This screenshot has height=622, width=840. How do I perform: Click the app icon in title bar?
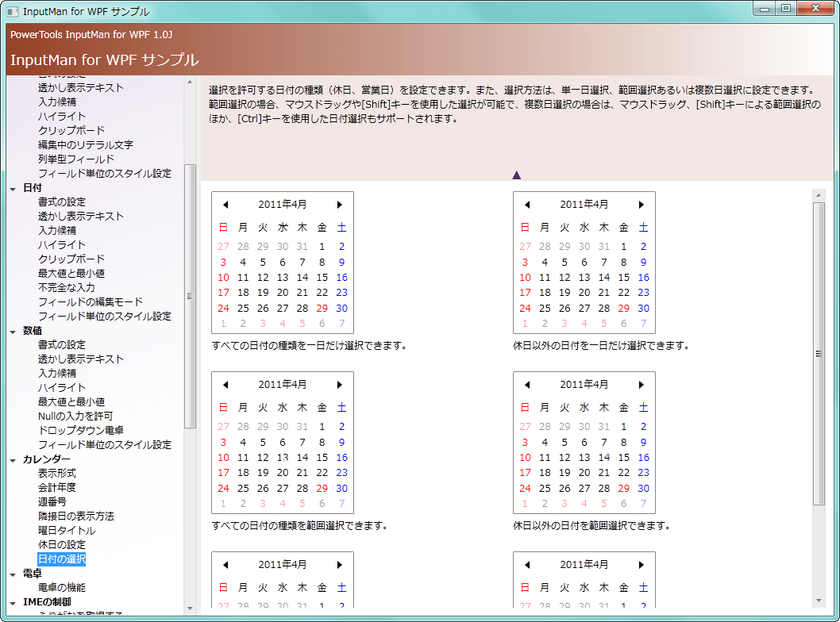click(13, 11)
